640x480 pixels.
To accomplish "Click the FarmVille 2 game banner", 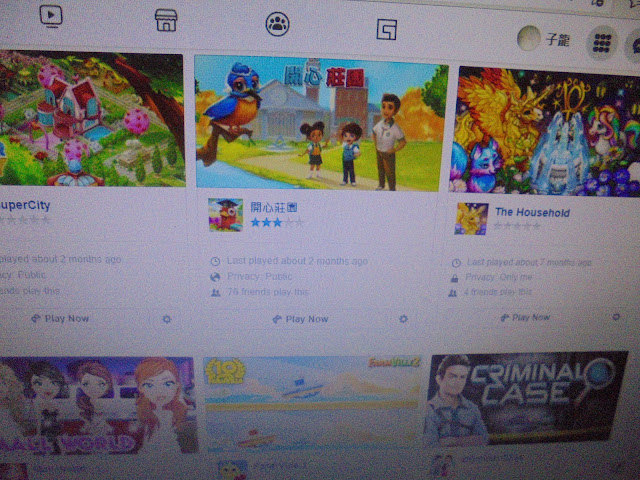I will [x=311, y=404].
